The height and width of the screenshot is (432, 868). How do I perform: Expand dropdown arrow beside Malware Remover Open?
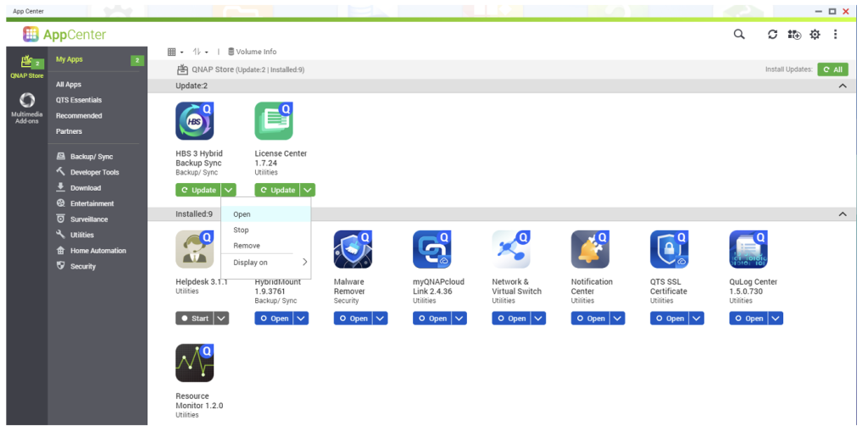(381, 318)
